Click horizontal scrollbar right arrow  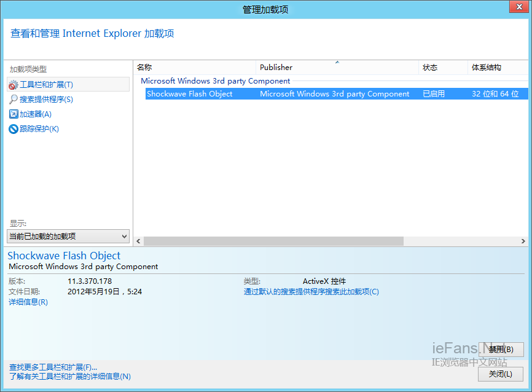[523, 241]
